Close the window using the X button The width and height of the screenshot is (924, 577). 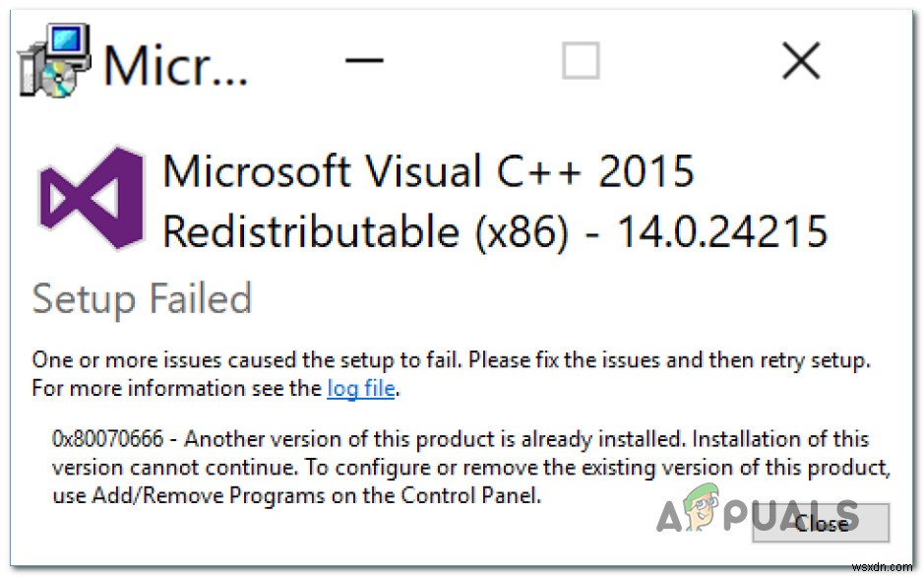801,61
